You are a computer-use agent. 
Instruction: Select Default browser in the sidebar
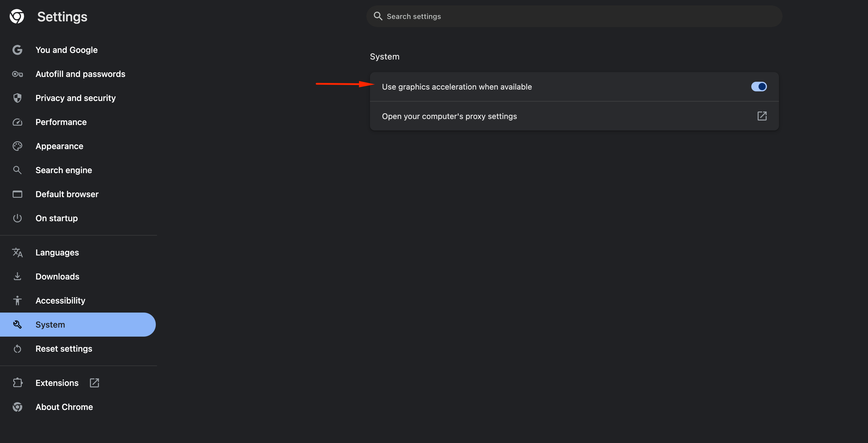[67, 194]
